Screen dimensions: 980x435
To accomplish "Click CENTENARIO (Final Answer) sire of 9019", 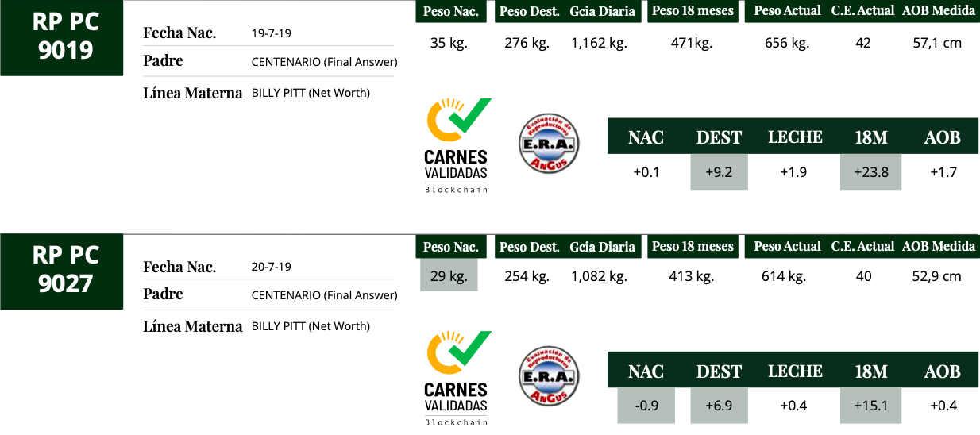I will click(x=324, y=62).
